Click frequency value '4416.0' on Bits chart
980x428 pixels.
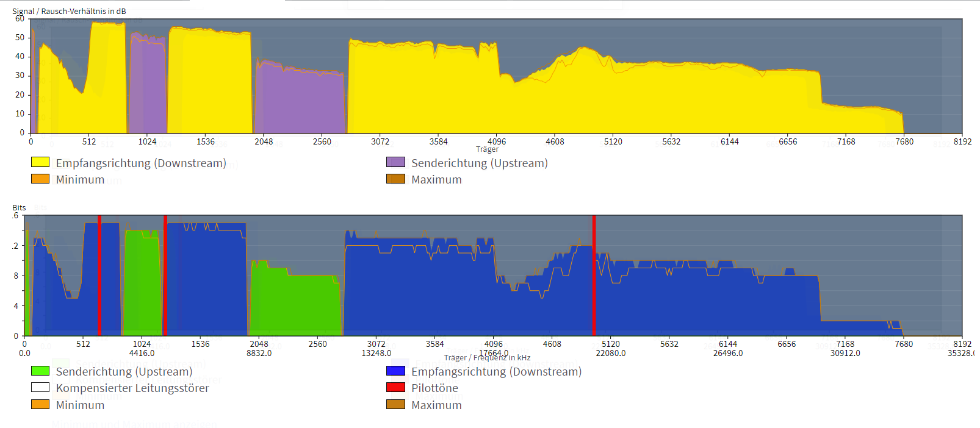(x=142, y=353)
